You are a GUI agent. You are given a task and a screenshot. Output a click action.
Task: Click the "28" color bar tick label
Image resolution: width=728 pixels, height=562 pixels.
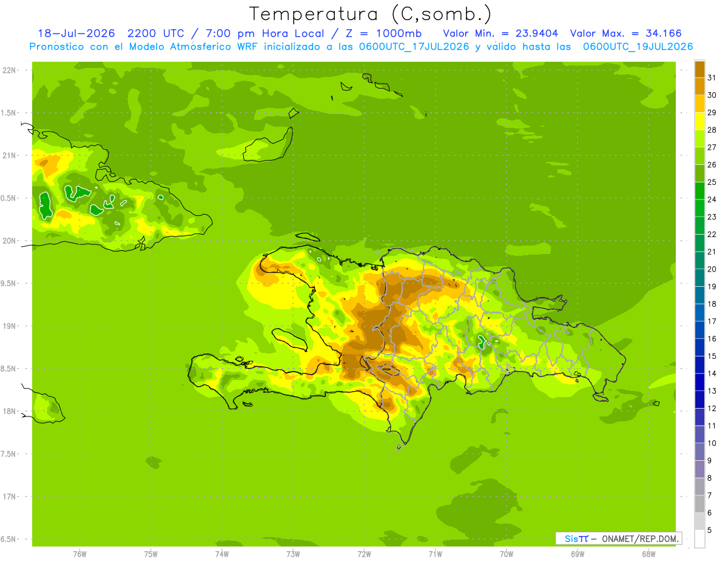pyautogui.click(x=712, y=130)
